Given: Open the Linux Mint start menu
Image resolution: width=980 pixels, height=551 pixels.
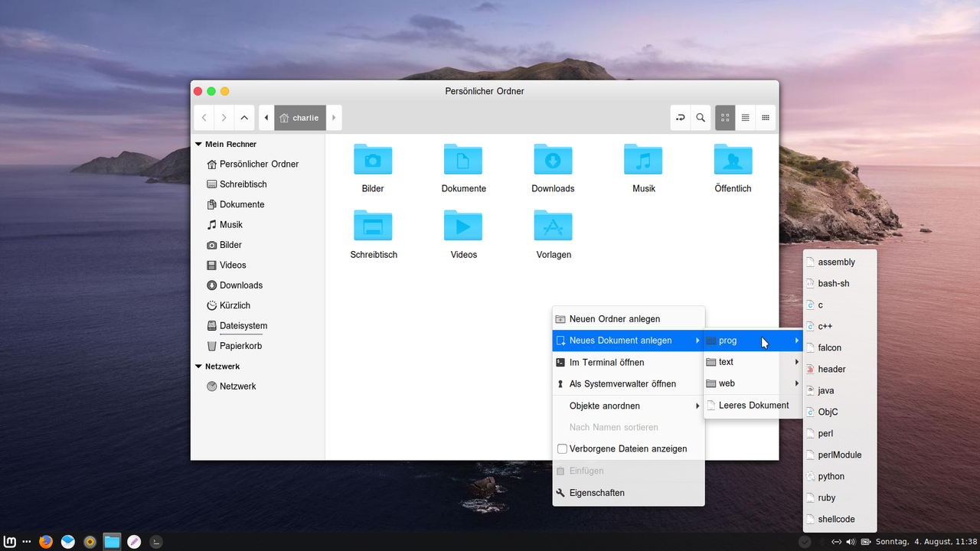Looking at the screenshot, I should pos(11,542).
